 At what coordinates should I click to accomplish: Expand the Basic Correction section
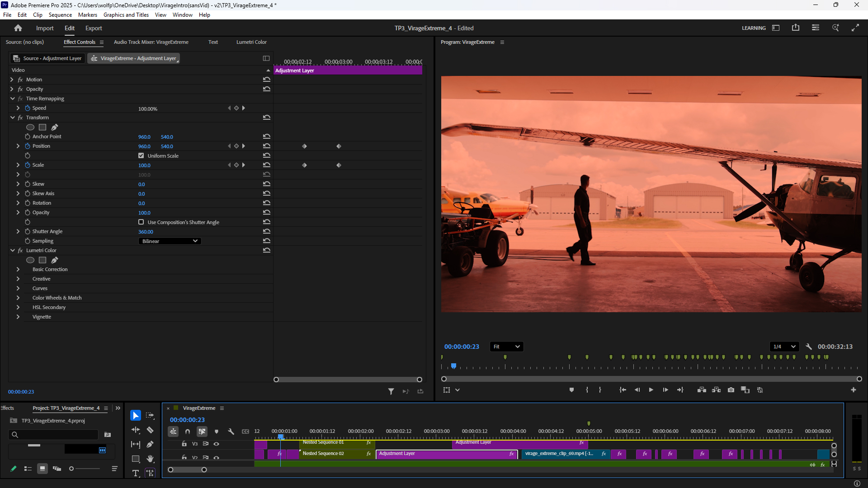(18, 269)
